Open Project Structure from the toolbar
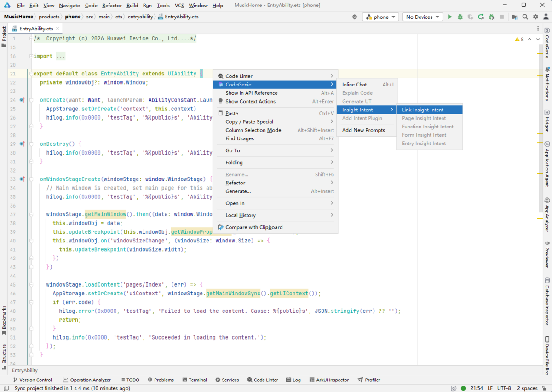The height and width of the screenshot is (392, 552). point(515,17)
